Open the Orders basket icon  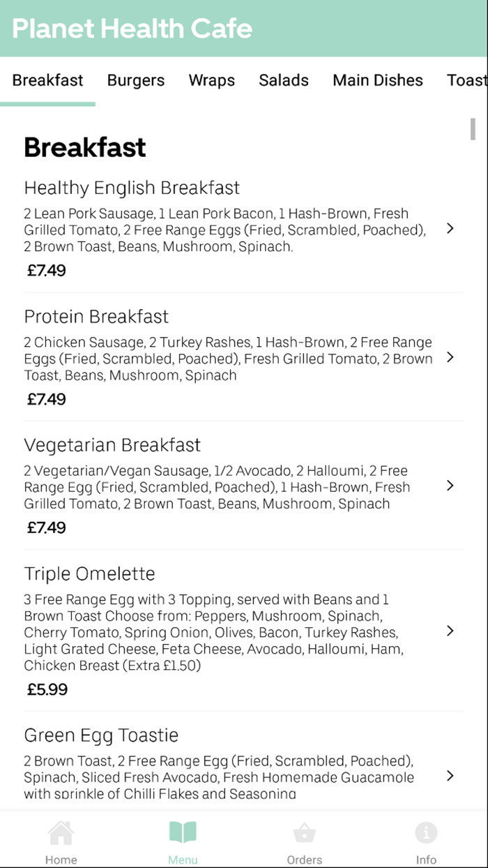305,832
